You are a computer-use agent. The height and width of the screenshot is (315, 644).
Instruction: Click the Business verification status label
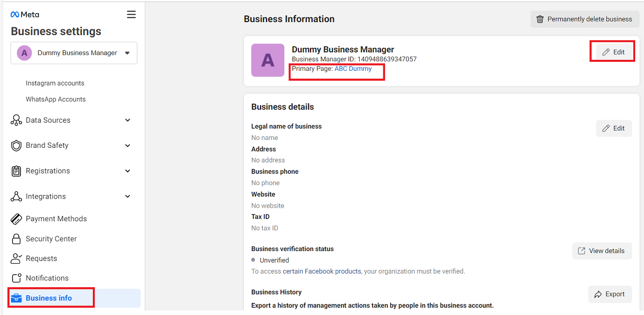(x=293, y=249)
